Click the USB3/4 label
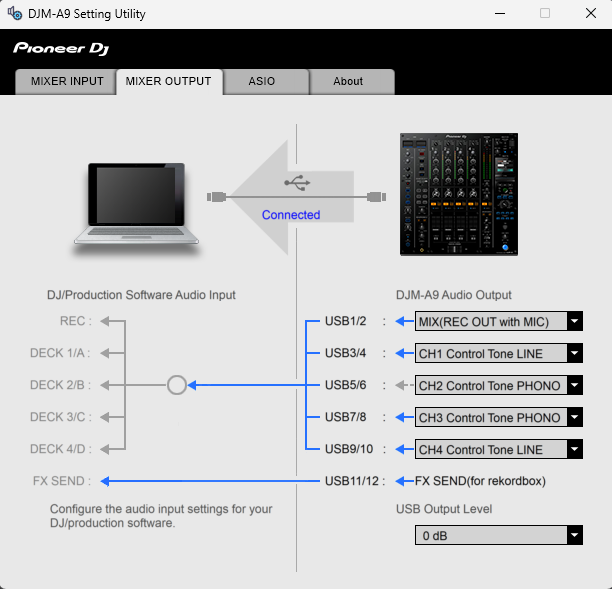 point(345,353)
